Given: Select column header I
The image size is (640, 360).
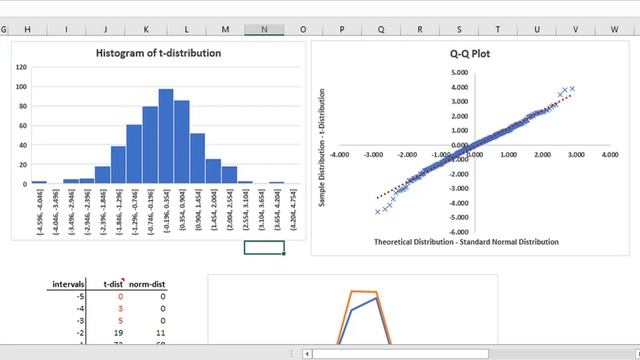Looking at the screenshot, I should (x=66, y=29).
